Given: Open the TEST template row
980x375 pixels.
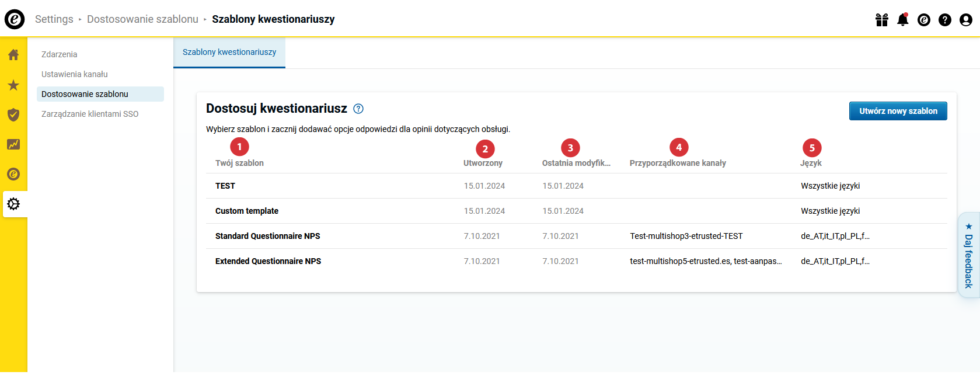Looking at the screenshot, I should pyautogui.click(x=577, y=186).
